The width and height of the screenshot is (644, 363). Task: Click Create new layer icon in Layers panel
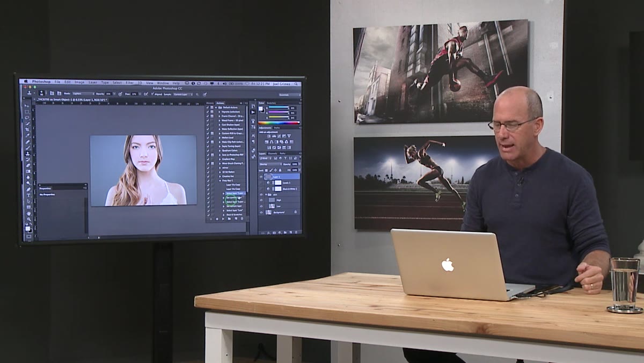(291, 233)
